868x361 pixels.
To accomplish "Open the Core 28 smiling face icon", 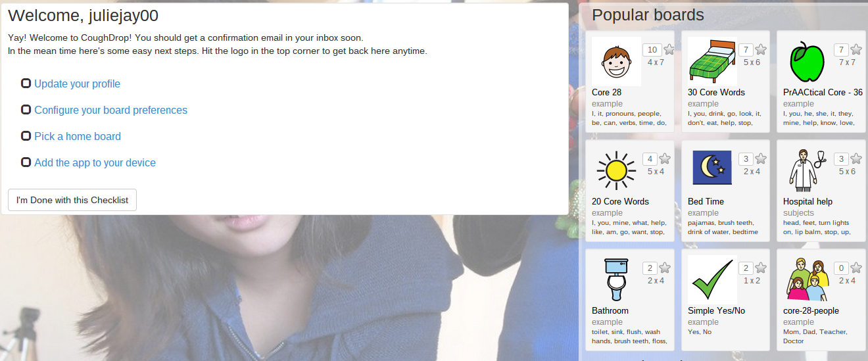I will (616, 61).
